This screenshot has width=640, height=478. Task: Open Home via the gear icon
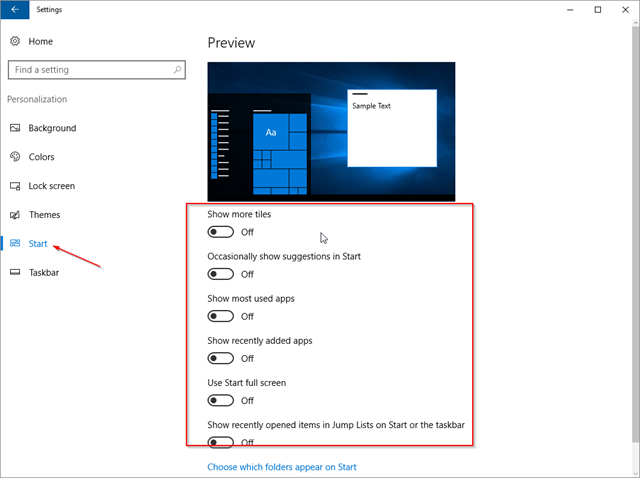click(x=15, y=41)
